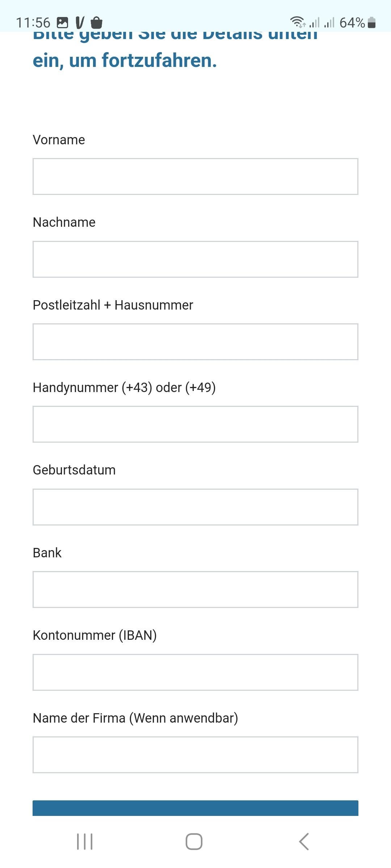The image size is (391, 868).
Task: Select the Bank input field
Action: coord(195,590)
